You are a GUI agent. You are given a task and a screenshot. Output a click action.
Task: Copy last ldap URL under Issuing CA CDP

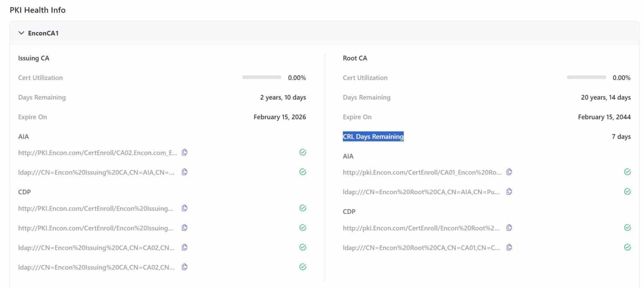184,267
